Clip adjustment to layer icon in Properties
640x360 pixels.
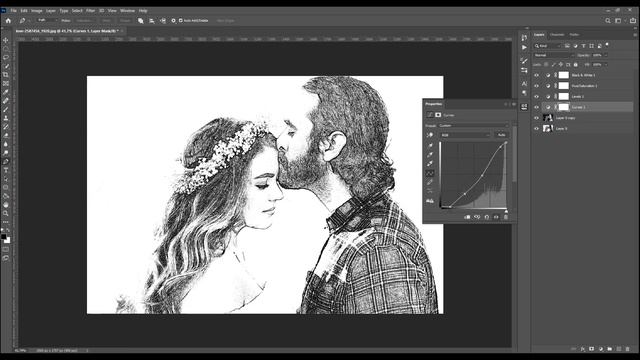467,217
